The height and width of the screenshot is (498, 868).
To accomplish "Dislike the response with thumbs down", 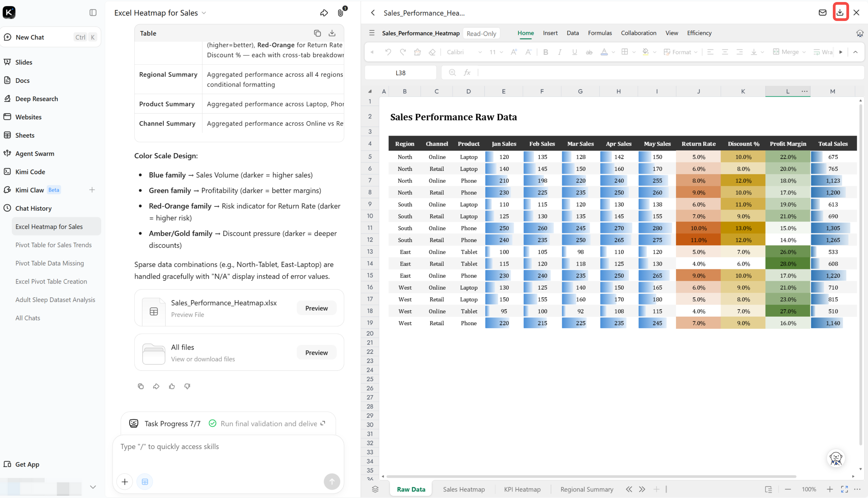I will 187,386.
